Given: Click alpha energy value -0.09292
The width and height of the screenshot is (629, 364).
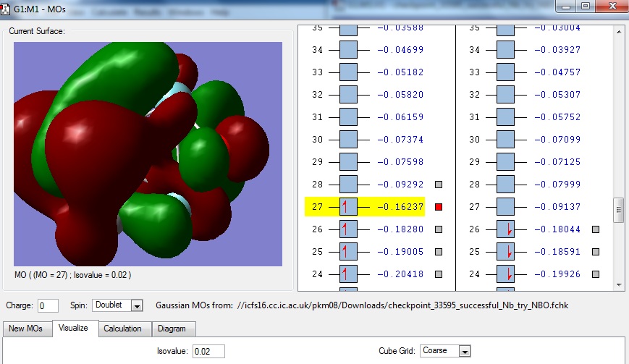Looking at the screenshot, I should click(400, 185).
